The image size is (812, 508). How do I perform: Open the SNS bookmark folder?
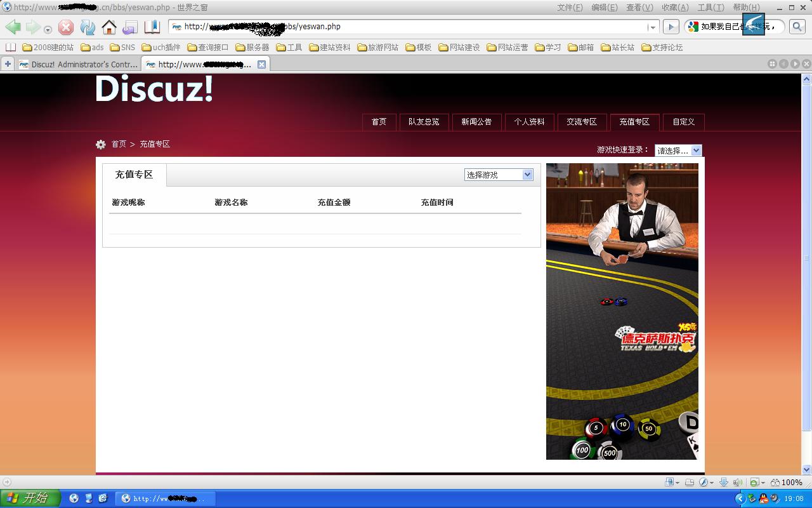[122, 47]
